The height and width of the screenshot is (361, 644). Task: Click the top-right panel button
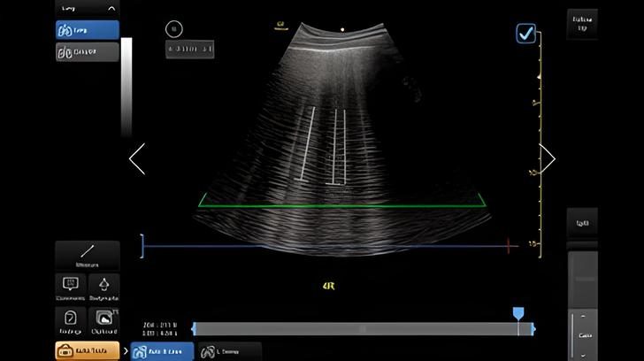[x=581, y=24]
